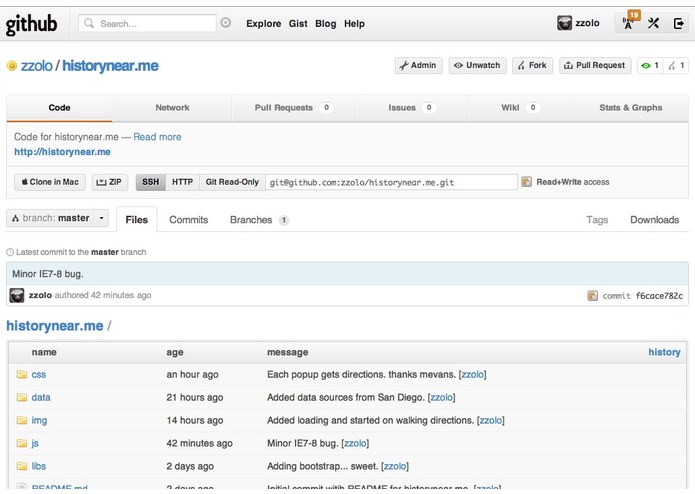This screenshot has height=494, width=695.
Task: Select HTTP clone protocol
Action: pyautogui.click(x=182, y=182)
